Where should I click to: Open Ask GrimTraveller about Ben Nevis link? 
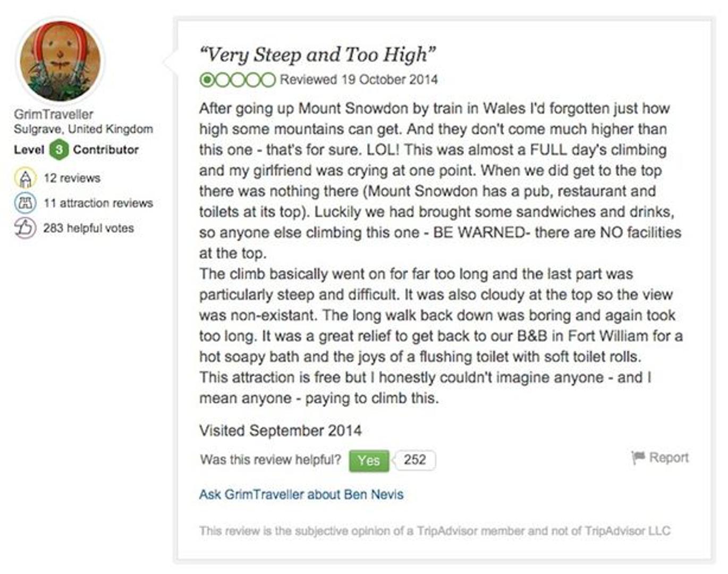[x=301, y=494]
